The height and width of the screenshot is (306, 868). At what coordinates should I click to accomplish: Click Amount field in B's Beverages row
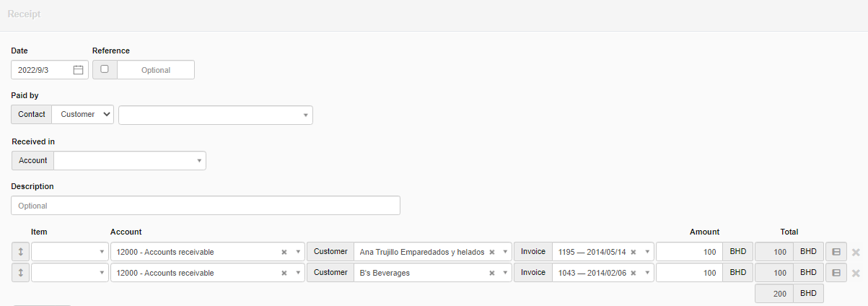(x=690, y=273)
